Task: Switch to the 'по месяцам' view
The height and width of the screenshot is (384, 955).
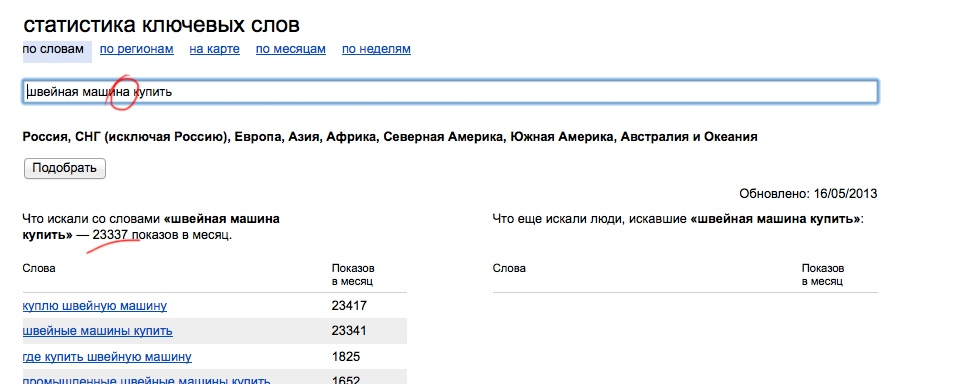Action: (x=291, y=49)
